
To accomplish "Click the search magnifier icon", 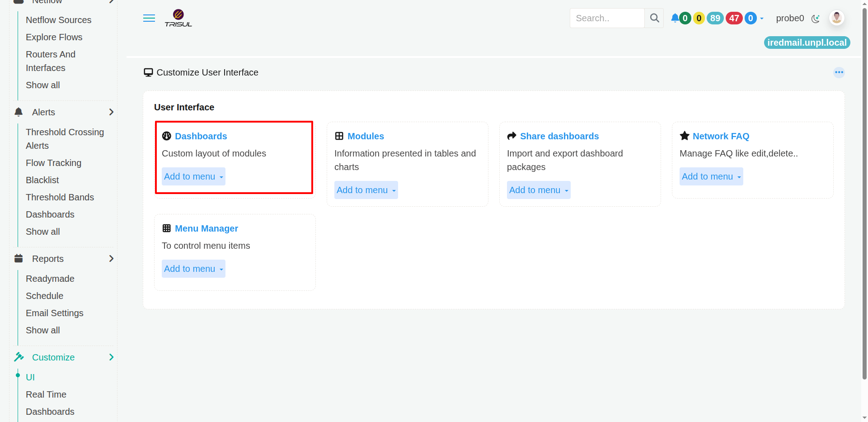I will pos(654,18).
